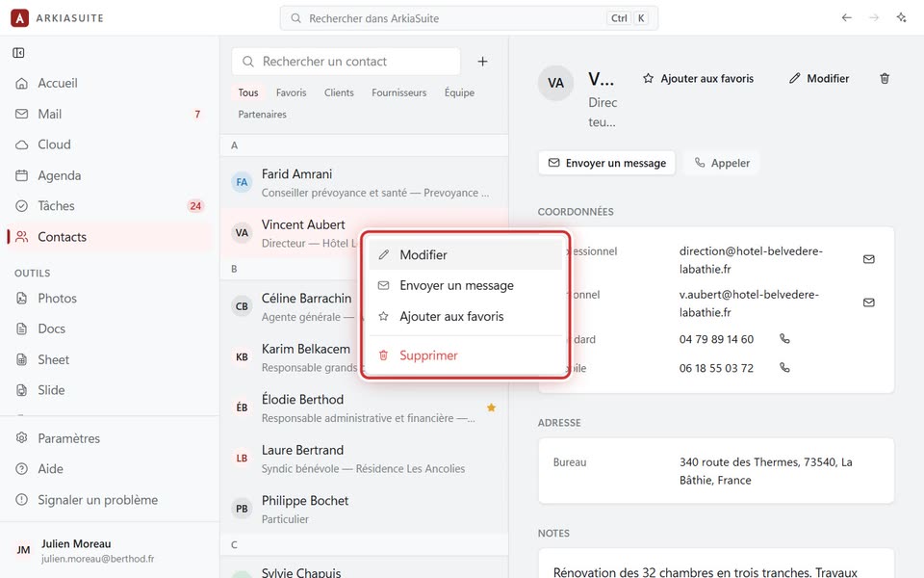
Task: Click the VA avatar in contact details header
Action: tap(555, 83)
